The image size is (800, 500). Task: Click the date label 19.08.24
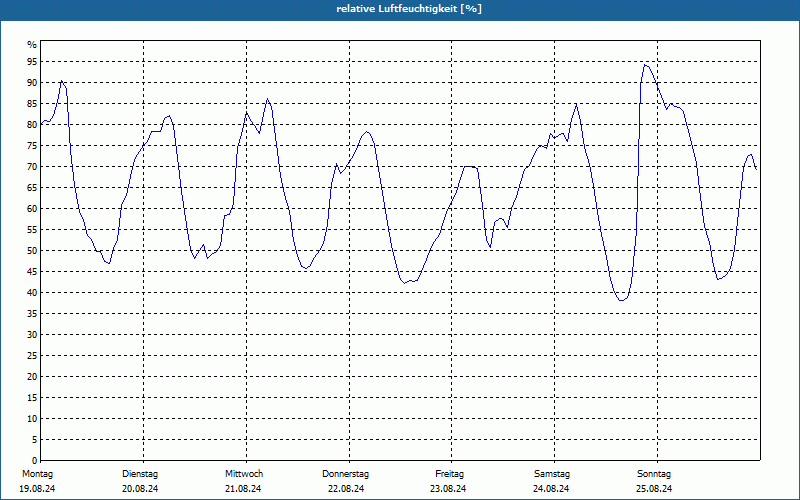37,489
